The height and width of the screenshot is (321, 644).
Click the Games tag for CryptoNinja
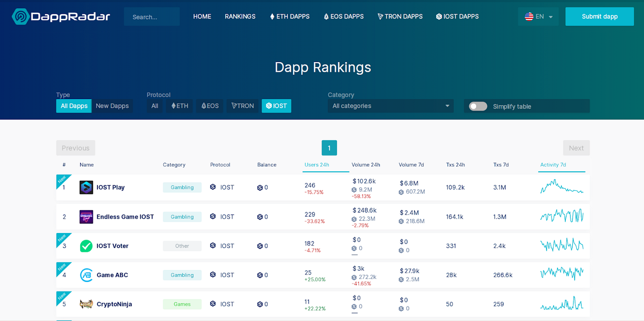click(182, 304)
